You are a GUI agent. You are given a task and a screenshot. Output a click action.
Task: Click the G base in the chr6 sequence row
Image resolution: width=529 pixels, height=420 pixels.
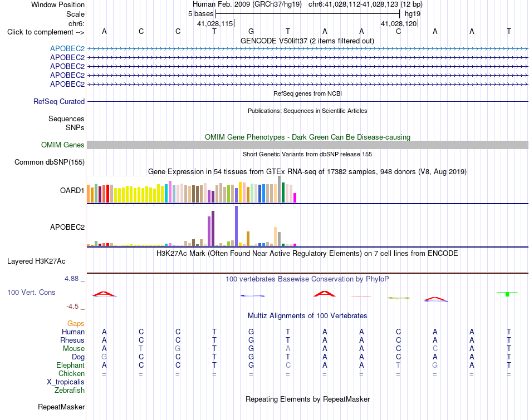tap(251, 31)
